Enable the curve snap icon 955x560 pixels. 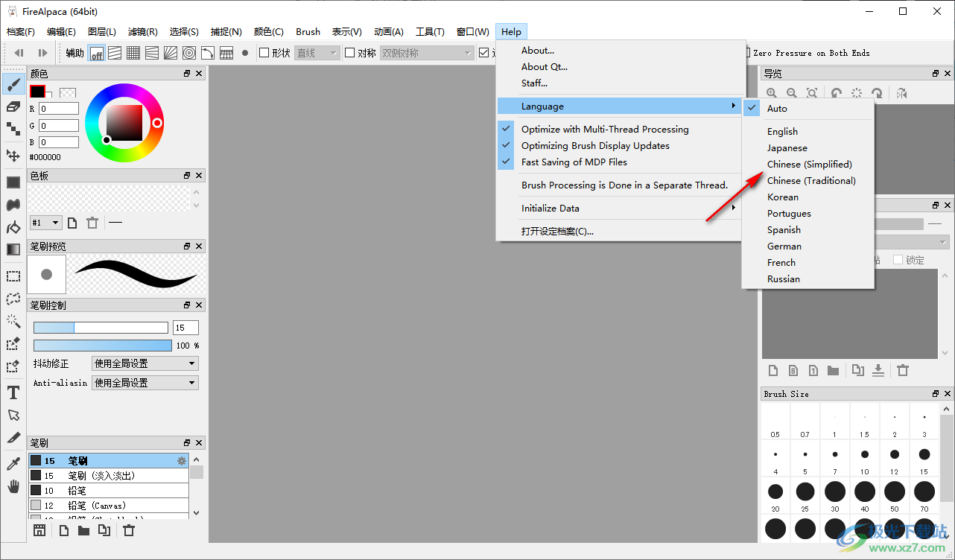pyautogui.click(x=208, y=53)
